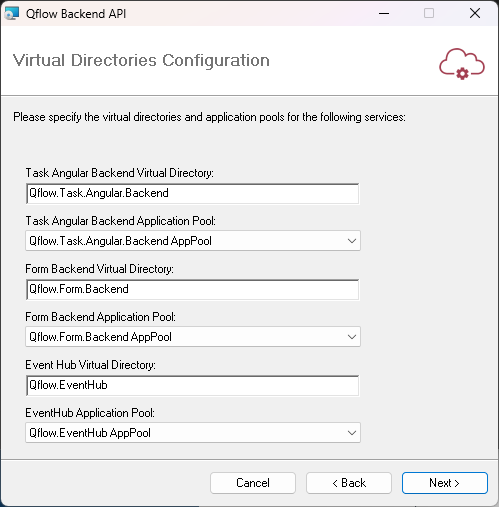Open the Task Angular Backend Application Pool dropdown

point(193,241)
